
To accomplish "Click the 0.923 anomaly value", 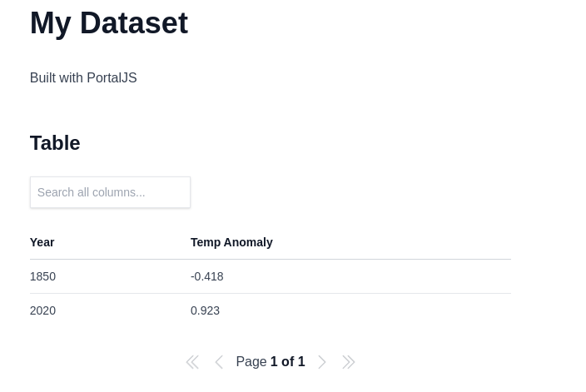I will [x=206, y=310].
